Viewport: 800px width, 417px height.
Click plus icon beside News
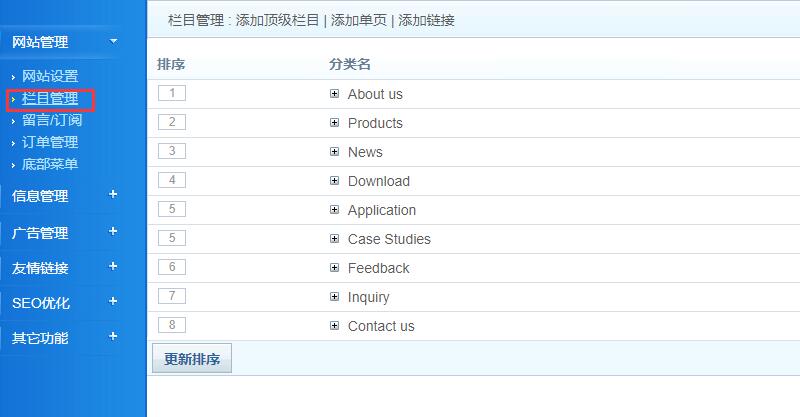[334, 152]
